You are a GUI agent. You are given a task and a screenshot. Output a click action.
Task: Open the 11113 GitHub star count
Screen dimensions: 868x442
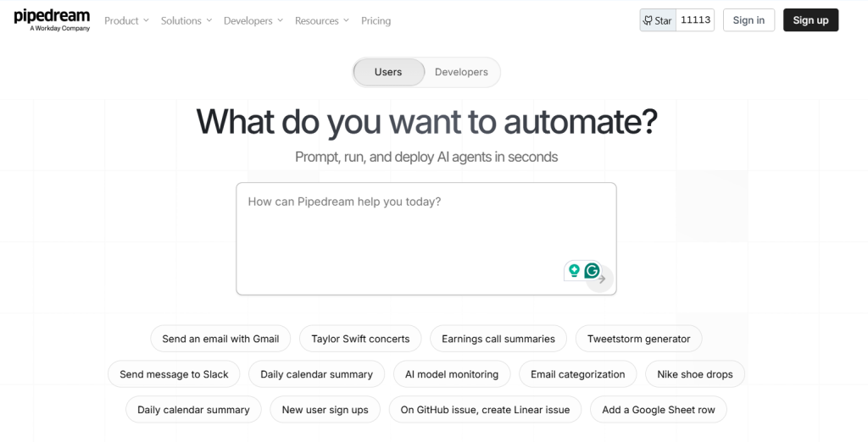[x=695, y=20]
